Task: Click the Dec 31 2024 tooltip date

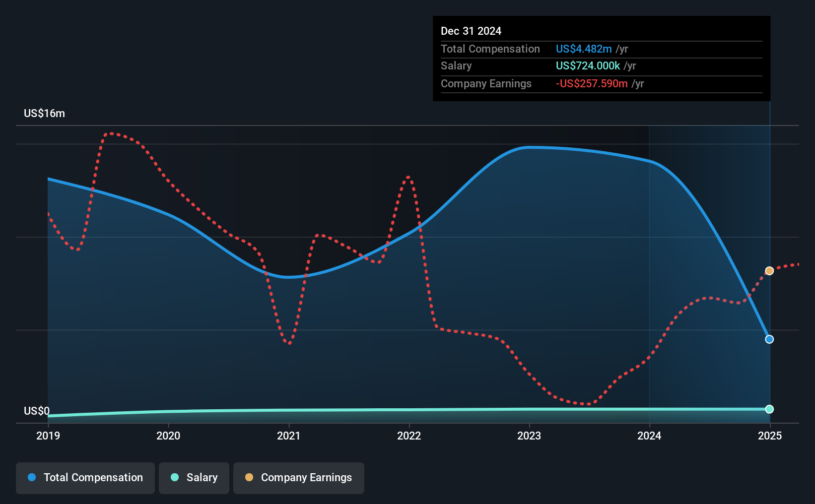Action: point(471,31)
